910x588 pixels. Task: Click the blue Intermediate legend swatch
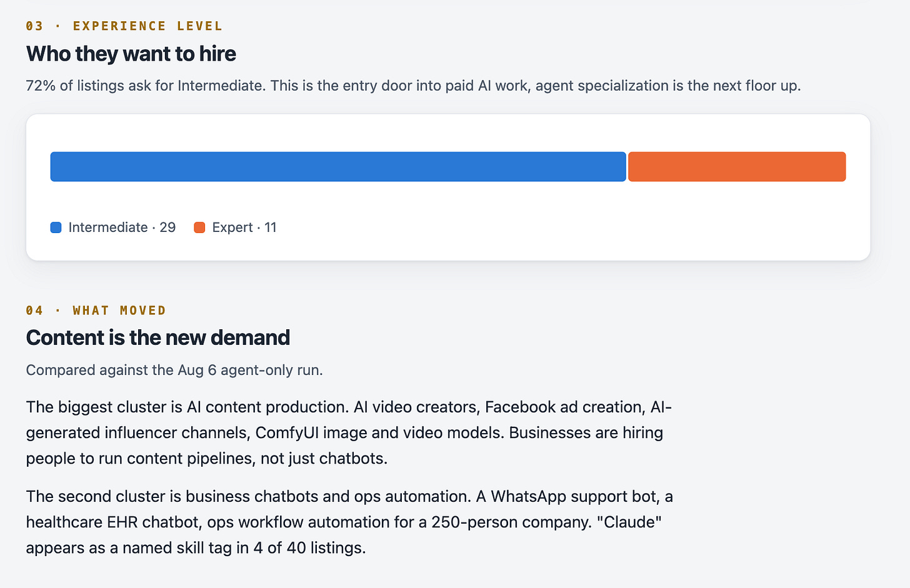(x=56, y=227)
